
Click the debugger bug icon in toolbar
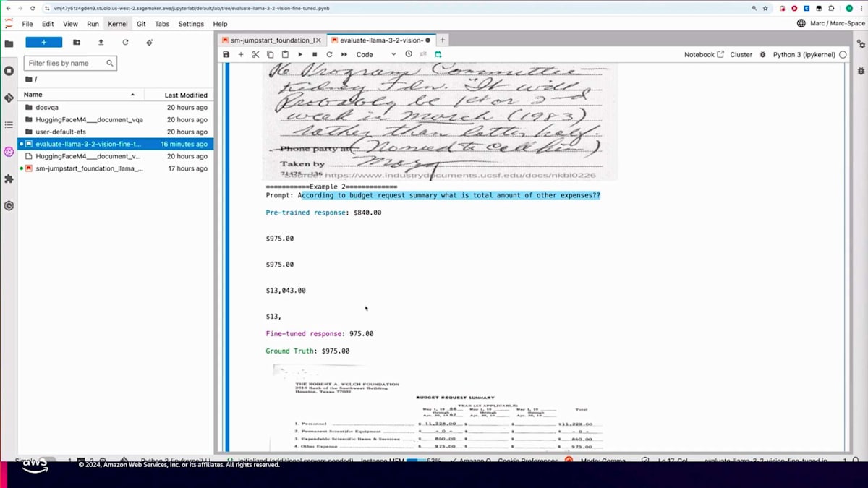pyautogui.click(x=762, y=54)
